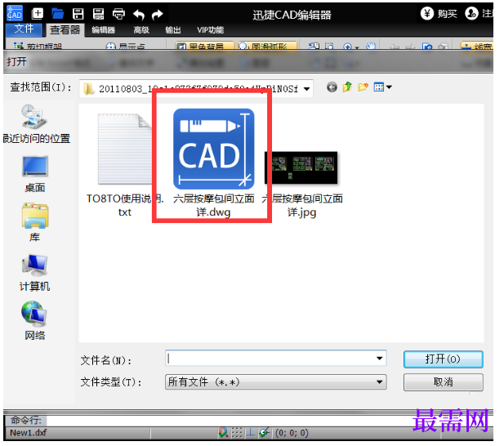Click the user register icon
This screenshot has height=446, width=504.
471,14
